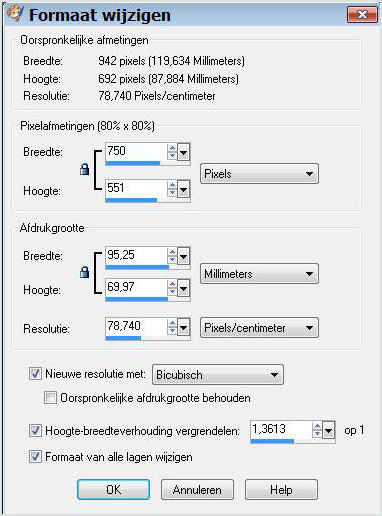Click the spinner arrows for pixel width 750

click(172, 152)
